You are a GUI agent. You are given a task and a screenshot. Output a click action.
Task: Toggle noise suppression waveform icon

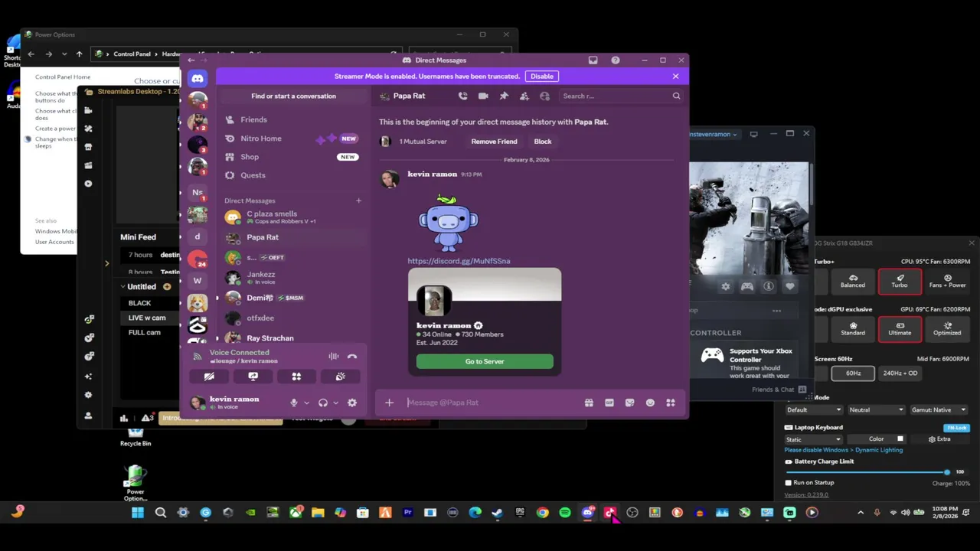point(334,356)
